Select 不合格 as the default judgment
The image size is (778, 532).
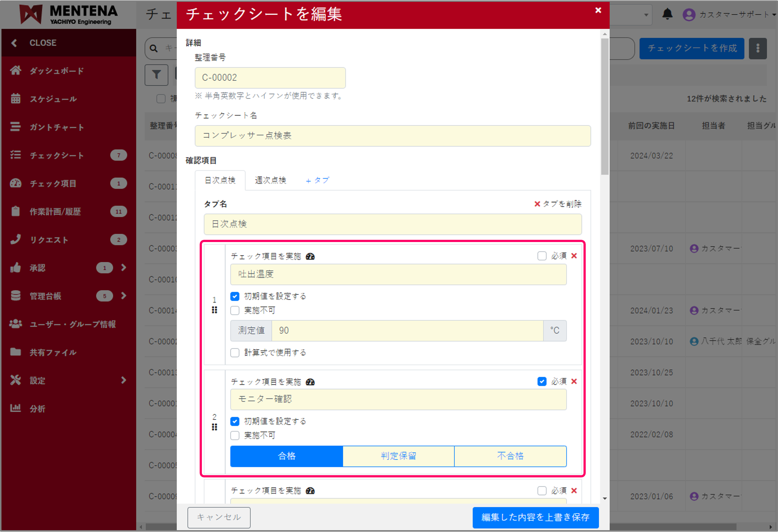510,456
